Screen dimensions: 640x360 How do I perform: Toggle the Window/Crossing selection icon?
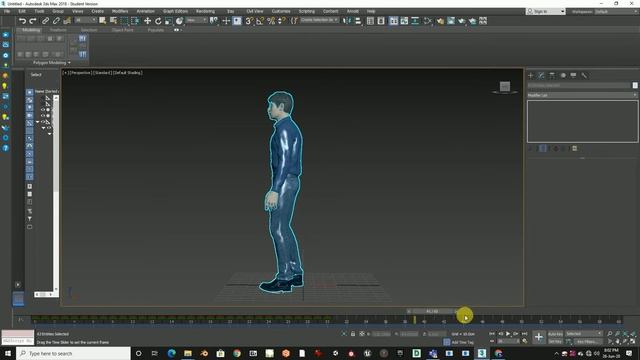(135, 21)
